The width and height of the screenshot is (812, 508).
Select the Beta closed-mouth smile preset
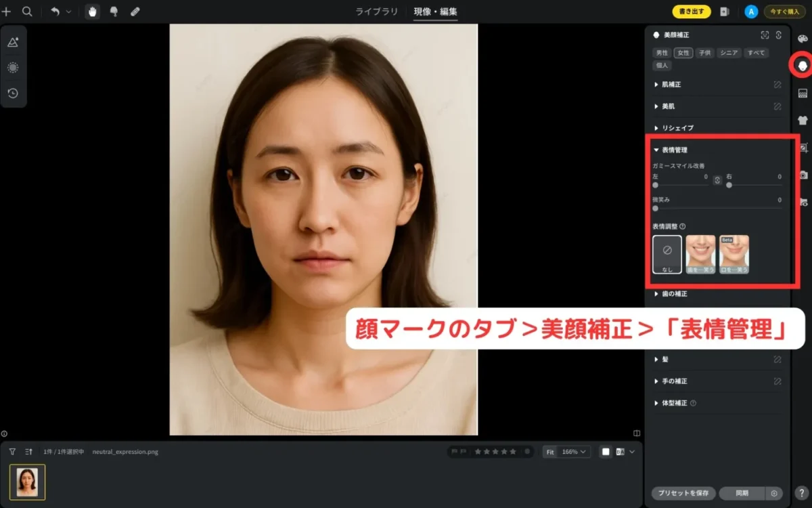(734, 254)
